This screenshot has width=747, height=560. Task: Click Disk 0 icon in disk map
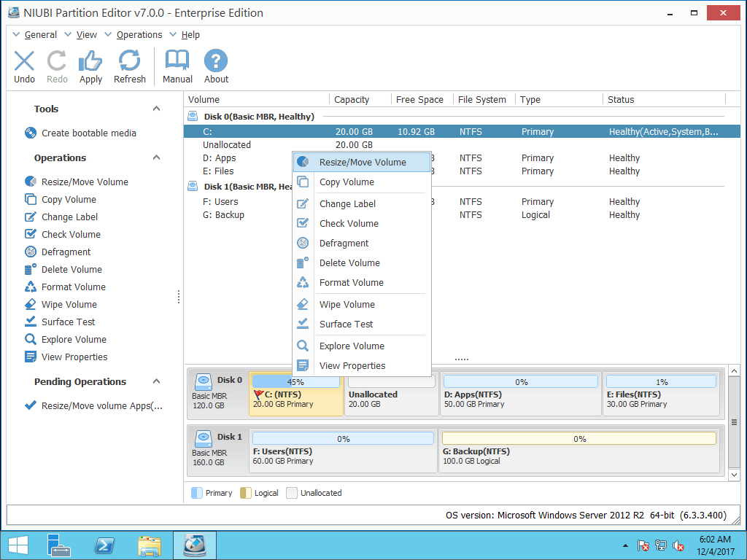tap(204, 381)
